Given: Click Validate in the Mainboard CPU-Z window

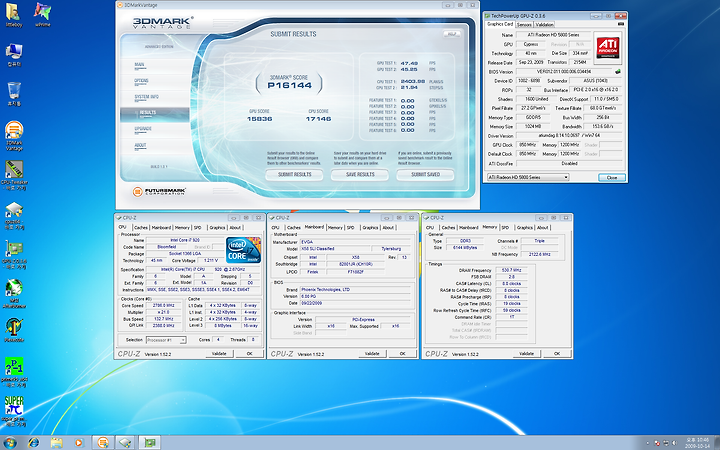Looking at the screenshot, I should [x=372, y=354].
